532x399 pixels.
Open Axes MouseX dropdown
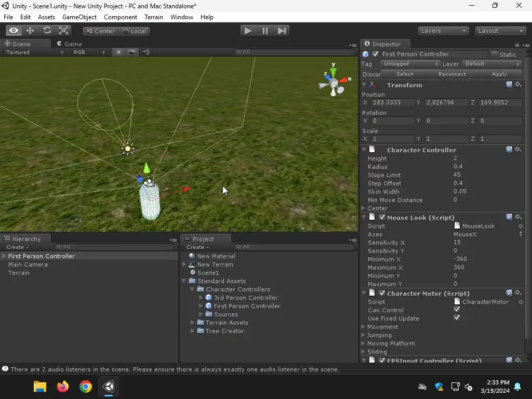487,234
